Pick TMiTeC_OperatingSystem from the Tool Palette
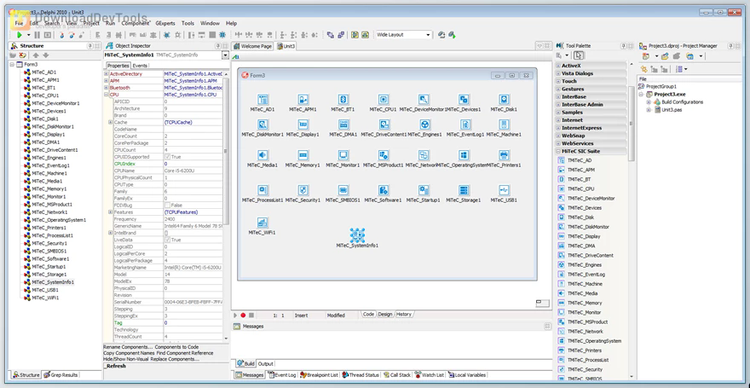This screenshot has height=388, width=750. pos(594,341)
